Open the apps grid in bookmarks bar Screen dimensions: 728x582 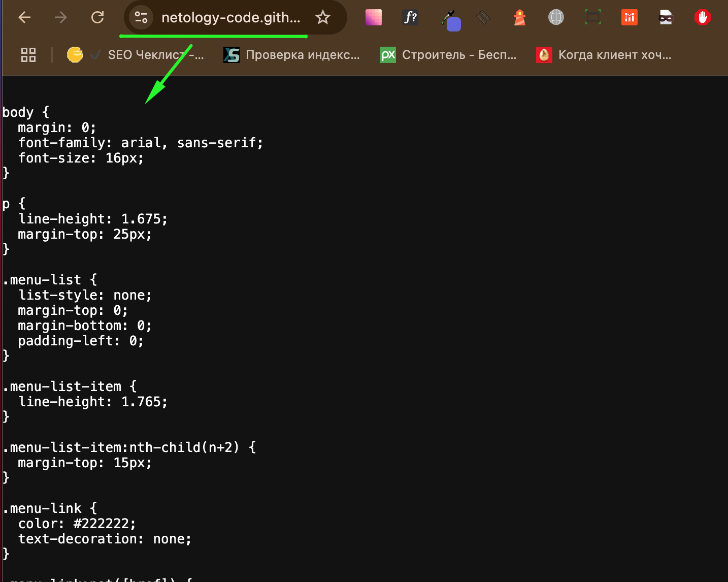[x=28, y=55]
